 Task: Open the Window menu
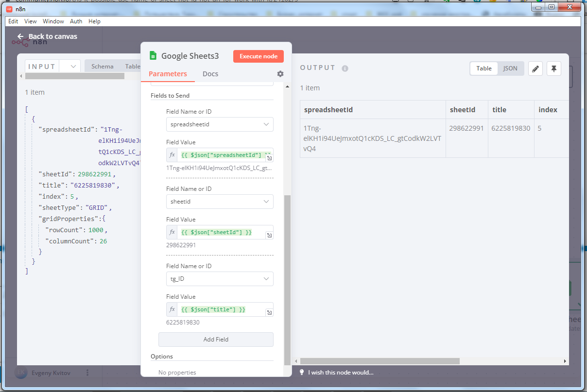click(x=53, y=21)
